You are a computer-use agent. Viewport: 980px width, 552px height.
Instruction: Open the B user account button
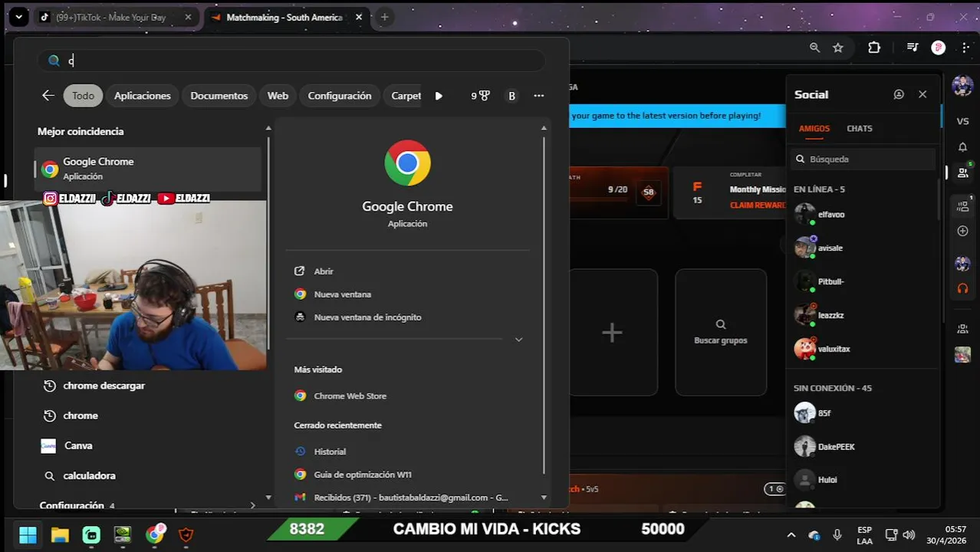pyautogui.click(x=511, y=96)
